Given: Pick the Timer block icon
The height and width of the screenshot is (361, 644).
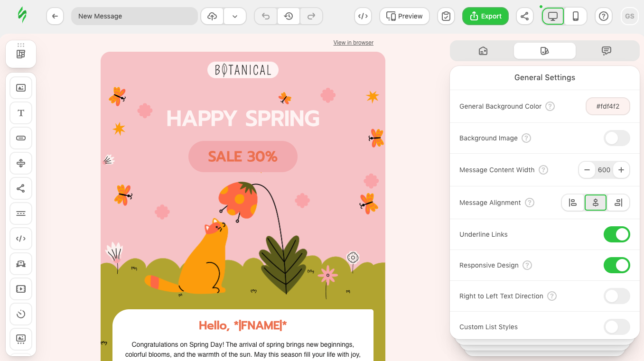Looking at the screenshot, I should 21,314.
